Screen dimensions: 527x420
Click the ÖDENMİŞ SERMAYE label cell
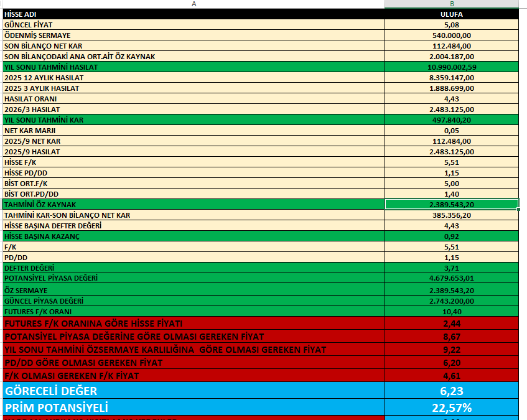[194, 35]
